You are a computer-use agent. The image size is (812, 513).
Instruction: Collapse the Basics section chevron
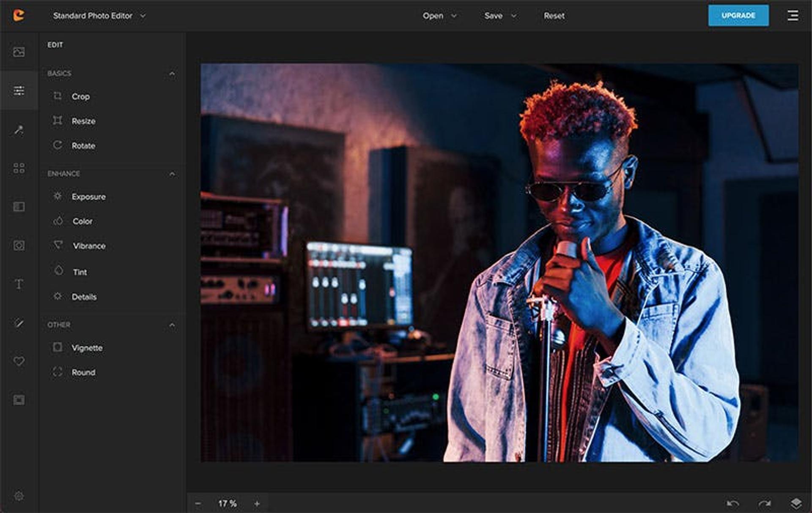pos(172,74)
